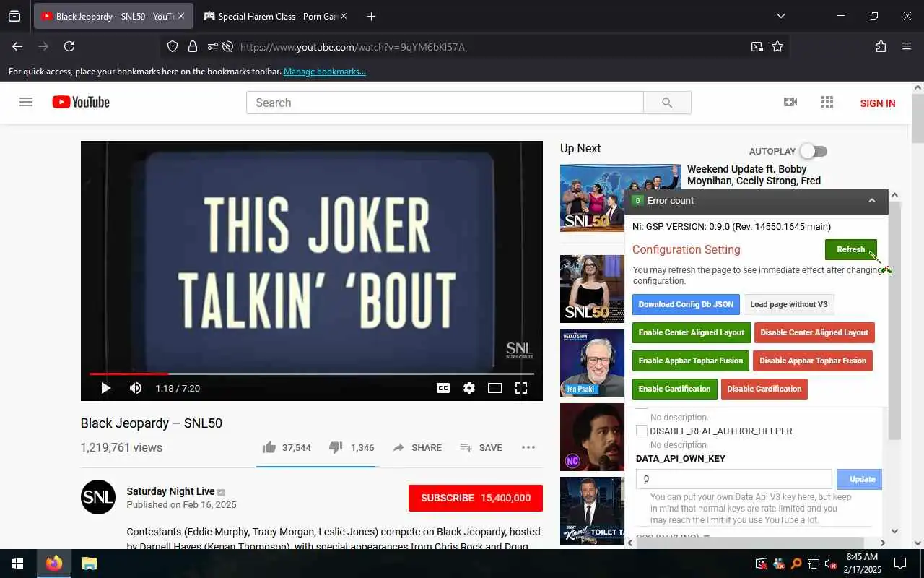
Task: Click Disable Cardification
Action: [x=764, y=389]
